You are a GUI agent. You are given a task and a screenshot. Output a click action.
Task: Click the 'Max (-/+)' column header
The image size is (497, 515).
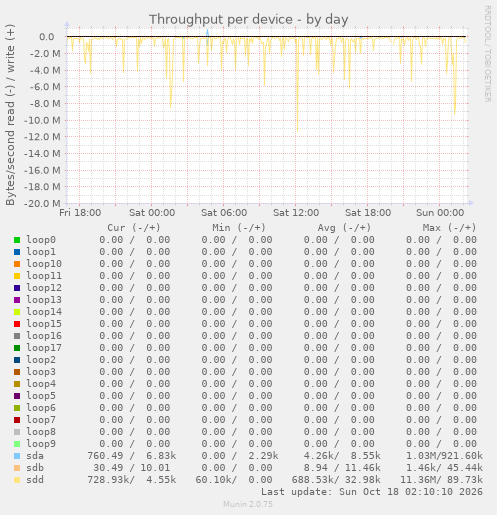(x=449, y=228)
